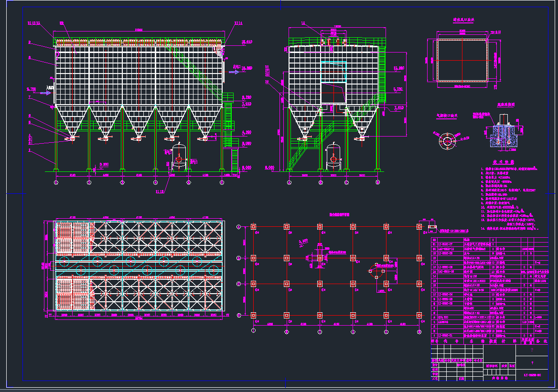Viewport: 558px width, 392px height.
Task: Click the 15.610 elevation label
Action: 247,42
